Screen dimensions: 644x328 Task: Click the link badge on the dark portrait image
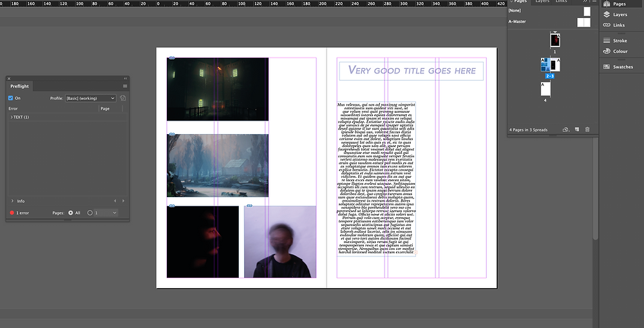pos(172,206)
